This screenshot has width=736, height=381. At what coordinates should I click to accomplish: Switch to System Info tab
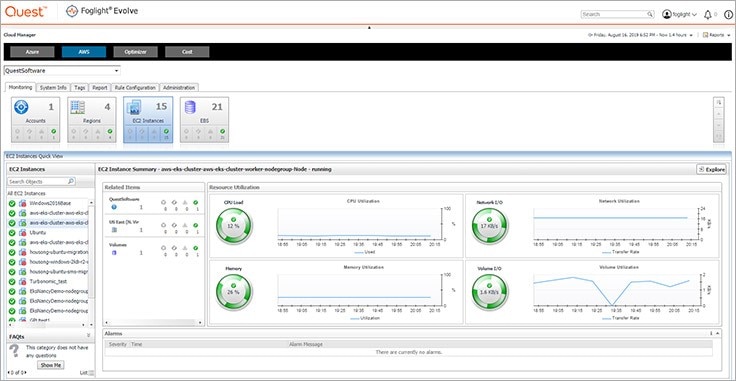coord(54,88)
